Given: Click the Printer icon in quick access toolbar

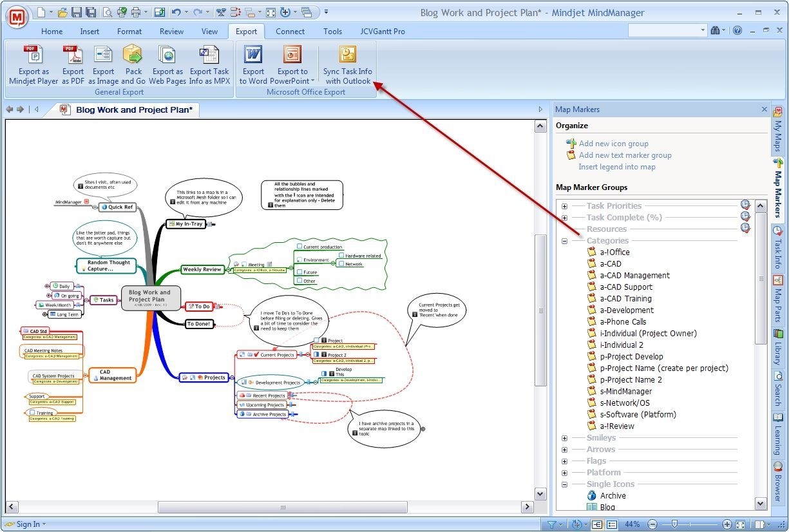Looking at the screenshot, I should pos(135,12).
